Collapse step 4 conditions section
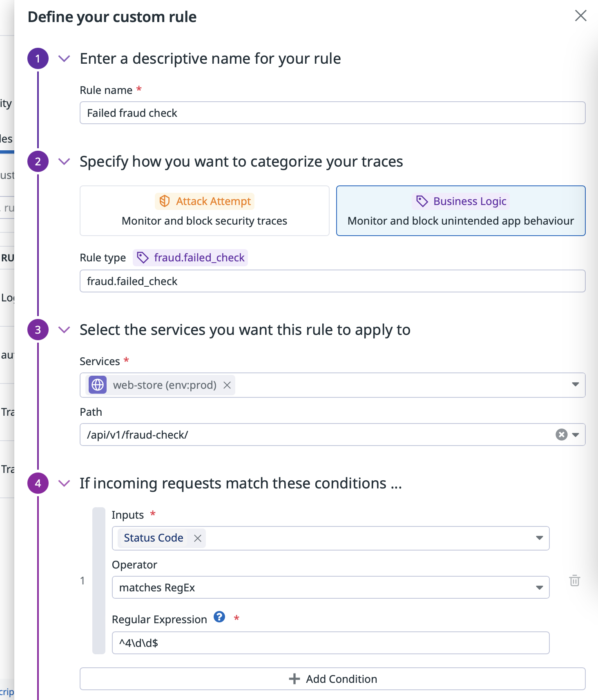This screenshot has width=598, height=700. [x=64, y=484]
